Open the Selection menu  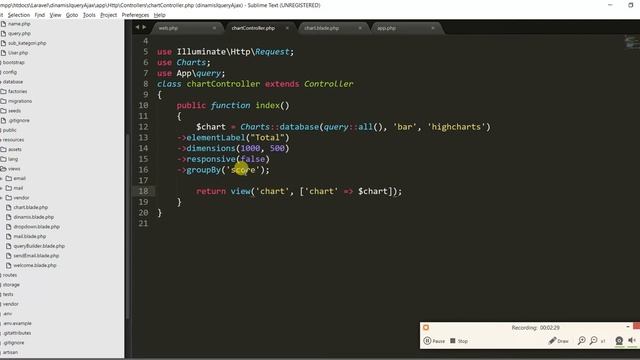19,15
